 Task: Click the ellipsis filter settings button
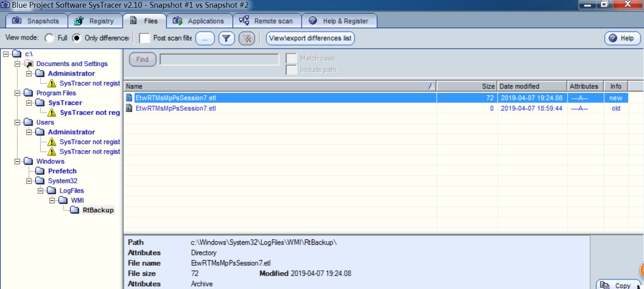click(205, 39)
